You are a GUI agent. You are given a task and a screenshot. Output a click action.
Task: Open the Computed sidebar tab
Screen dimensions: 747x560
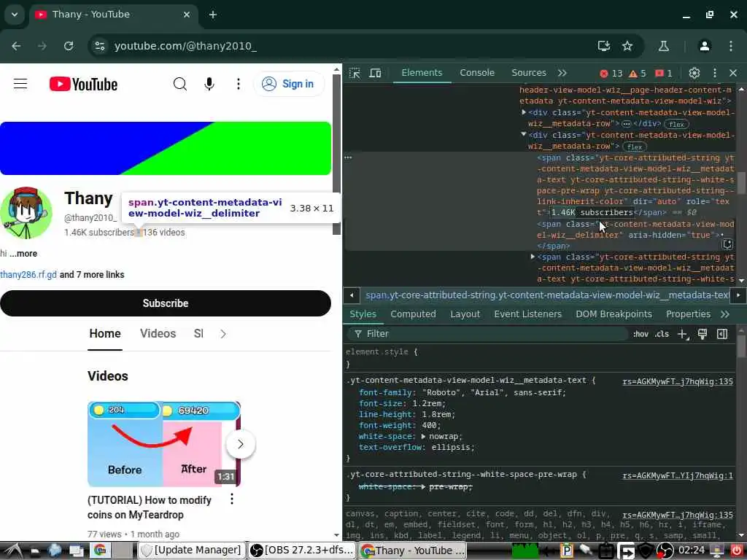(x=413, y=314)
